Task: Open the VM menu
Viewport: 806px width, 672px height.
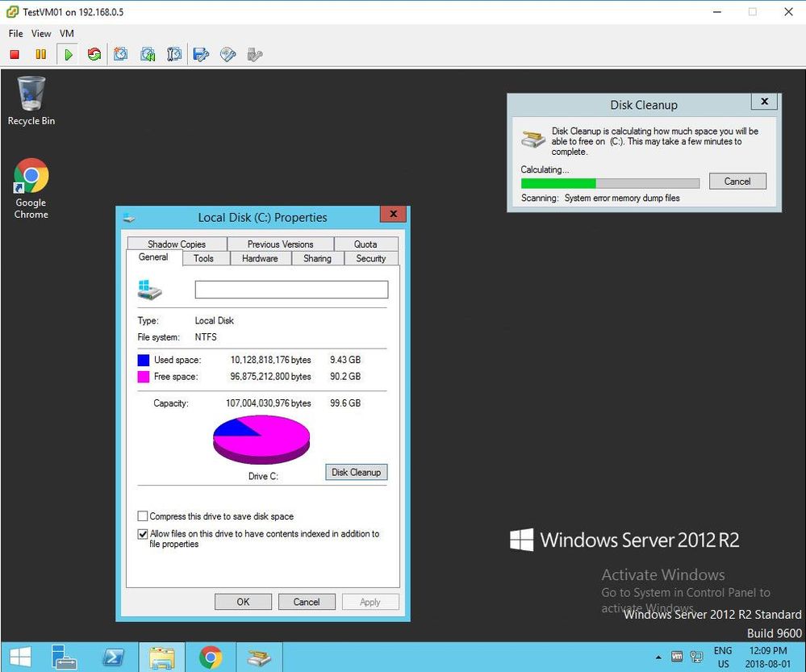Action: pos(67,34)
